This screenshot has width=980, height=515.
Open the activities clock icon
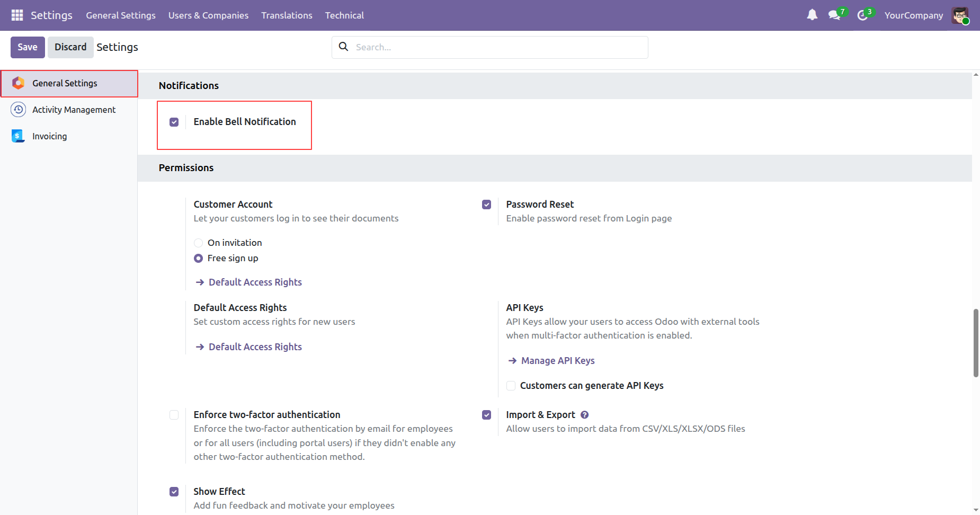(x=862, y=15)
